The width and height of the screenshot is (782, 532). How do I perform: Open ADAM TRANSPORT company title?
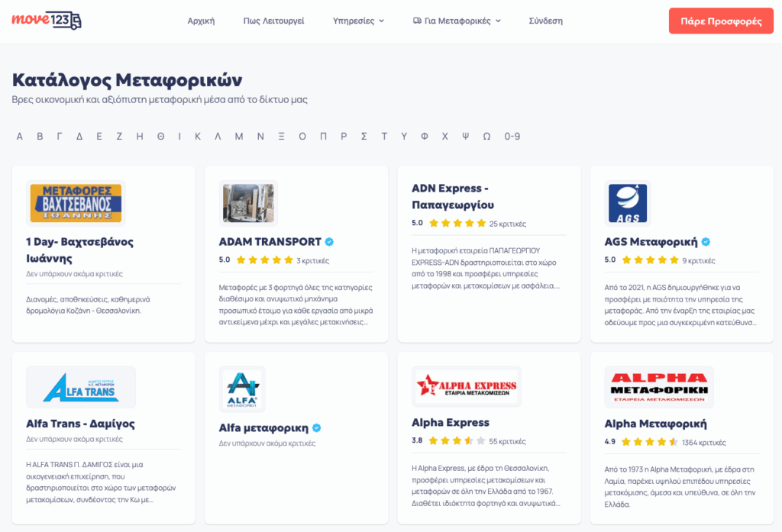click(x=270, y=242)
